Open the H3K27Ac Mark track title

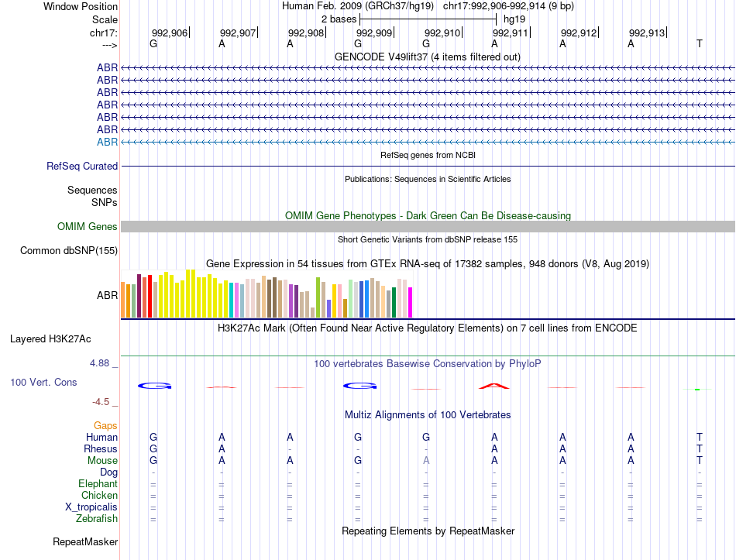coord(427,328)
